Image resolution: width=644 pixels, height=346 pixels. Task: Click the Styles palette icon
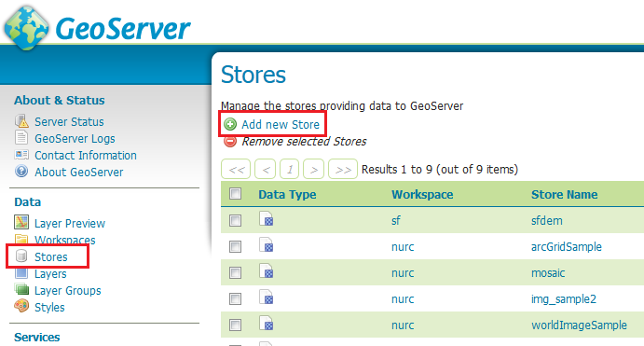tap(21, 307)
